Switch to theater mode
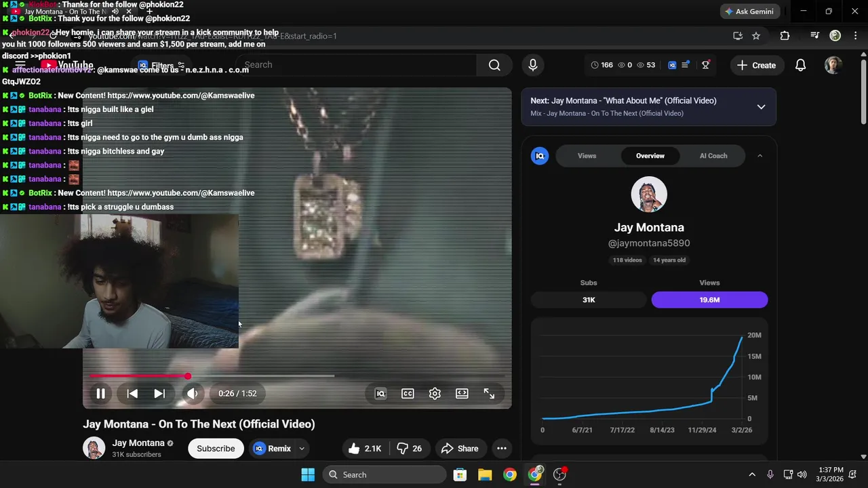The image size is (868, 488). pyautogui.click(x=462, y=394)
